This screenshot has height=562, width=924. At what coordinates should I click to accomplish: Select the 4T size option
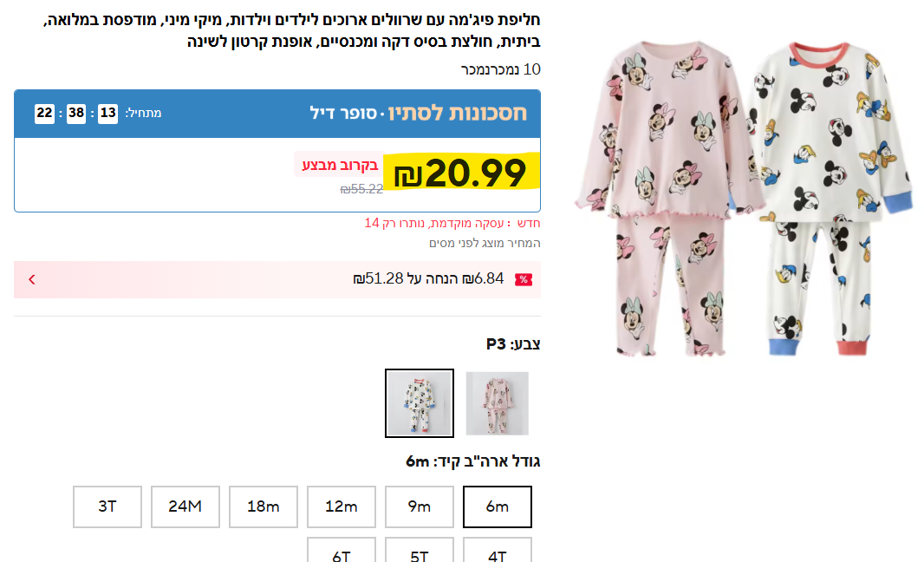pyautogui.click(x=498, y=552)
